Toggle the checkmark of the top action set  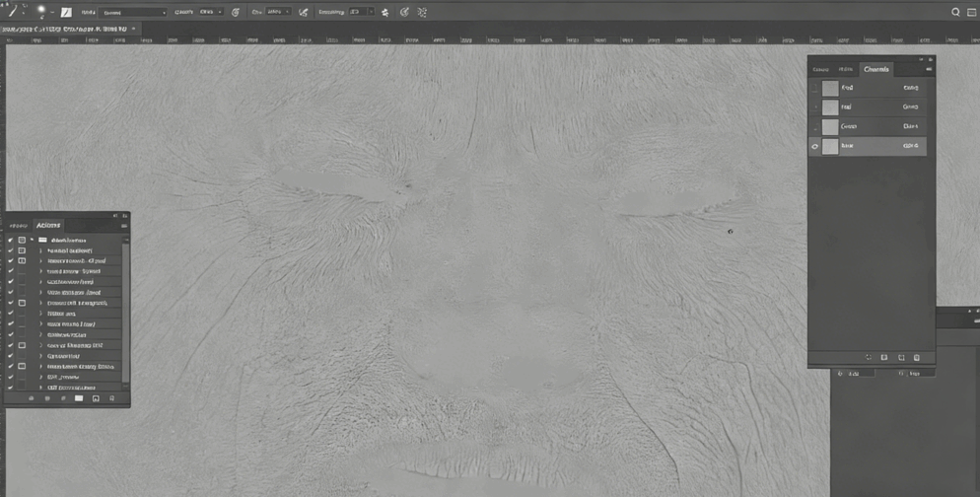coord(11,240)
